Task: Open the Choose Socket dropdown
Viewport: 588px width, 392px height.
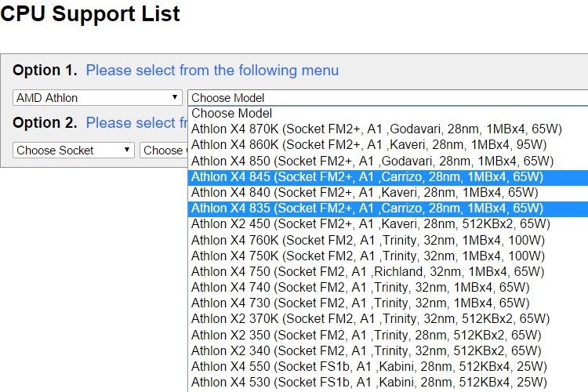Action: [x=74, y=150]
